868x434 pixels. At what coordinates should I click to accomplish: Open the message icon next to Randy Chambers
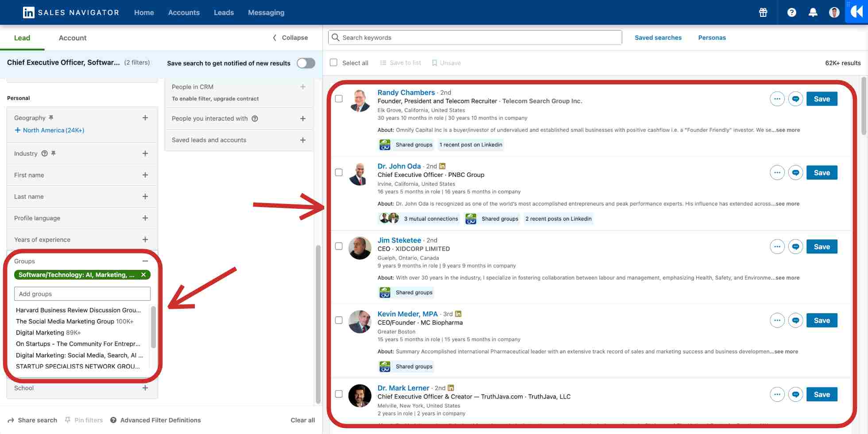coord(795,99)
